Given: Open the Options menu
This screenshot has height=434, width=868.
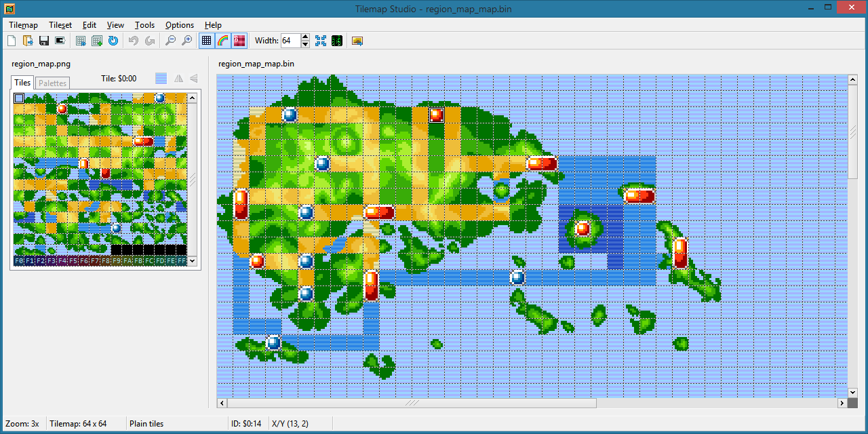Looking at the screenshot, I should [179, 24].
